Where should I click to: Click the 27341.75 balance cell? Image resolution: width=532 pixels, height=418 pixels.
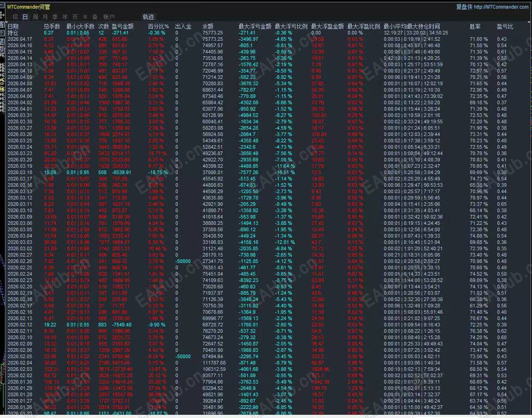click(213, 261)
